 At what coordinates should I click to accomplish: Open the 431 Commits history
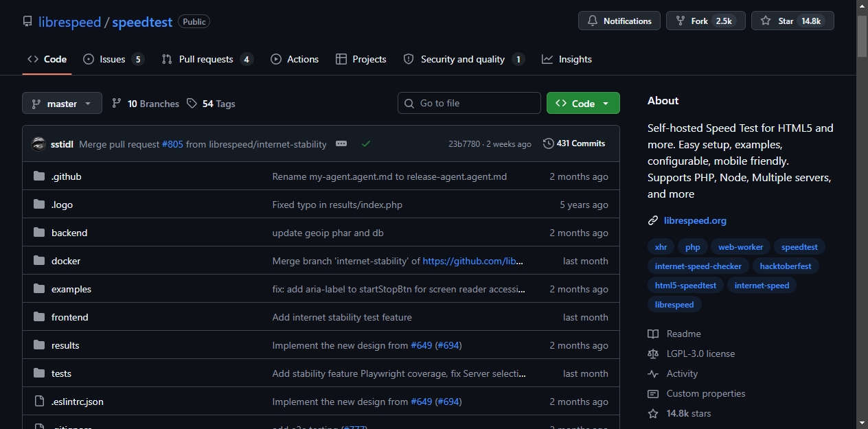click(x=574, y=143)
